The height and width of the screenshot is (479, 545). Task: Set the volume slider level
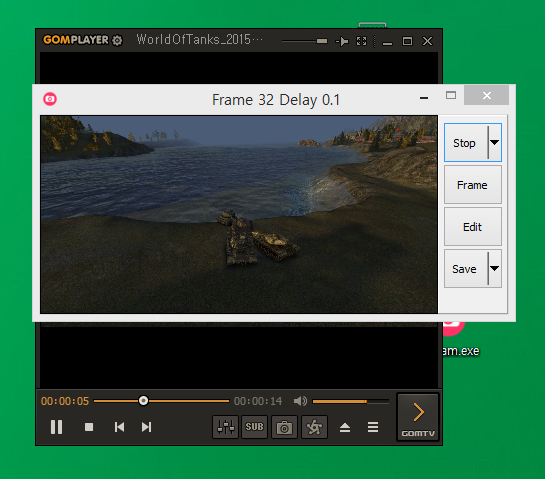350,401
